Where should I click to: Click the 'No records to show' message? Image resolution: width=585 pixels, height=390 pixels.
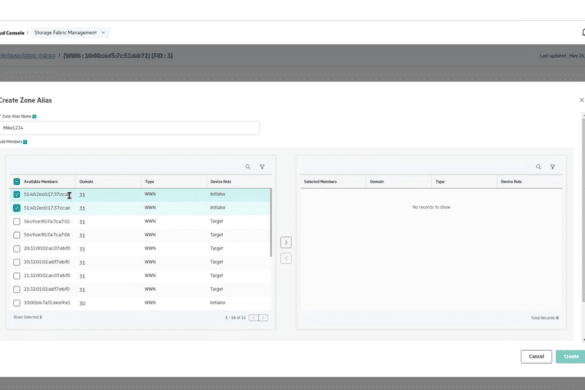tap(431, 207)
